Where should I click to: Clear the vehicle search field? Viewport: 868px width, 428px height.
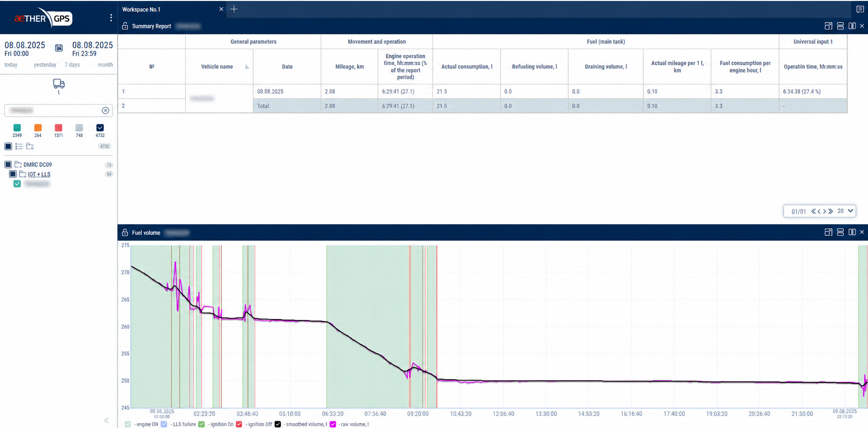pyautogui.click(x=105, y=110)
